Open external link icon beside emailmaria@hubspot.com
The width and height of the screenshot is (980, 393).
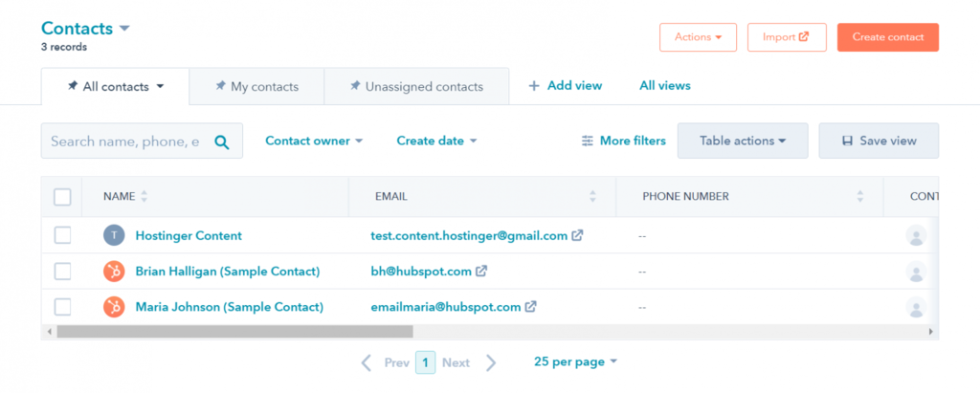coord(530,307)
